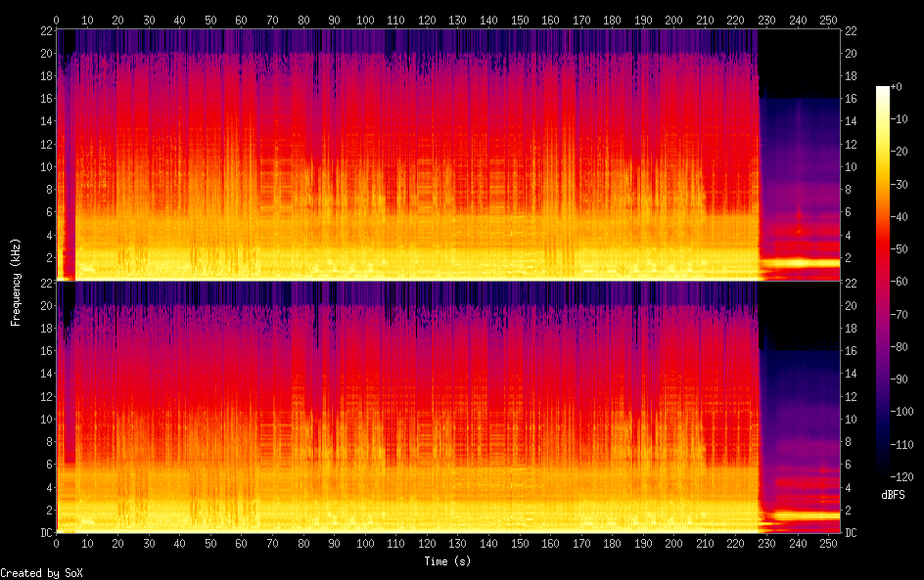Click the 230 tick on the top time axis
Screen dimensions: 924x580
coord(766,20)
